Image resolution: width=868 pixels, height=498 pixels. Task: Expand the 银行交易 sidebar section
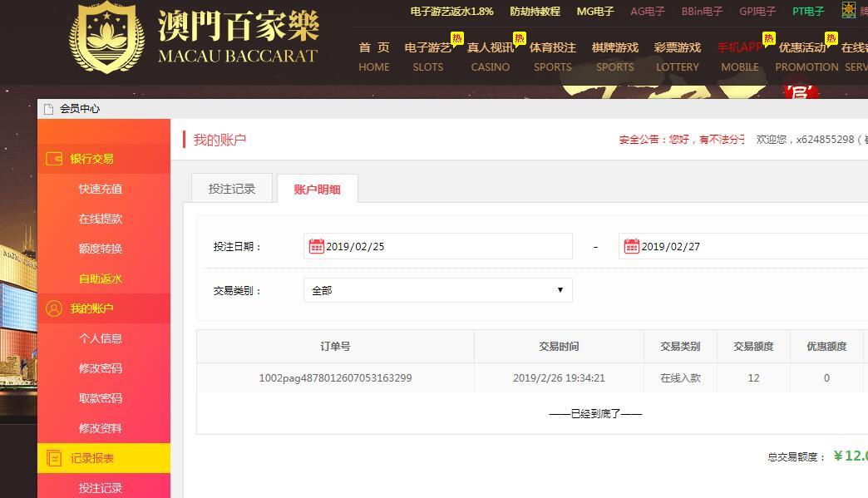click(91, 159)
